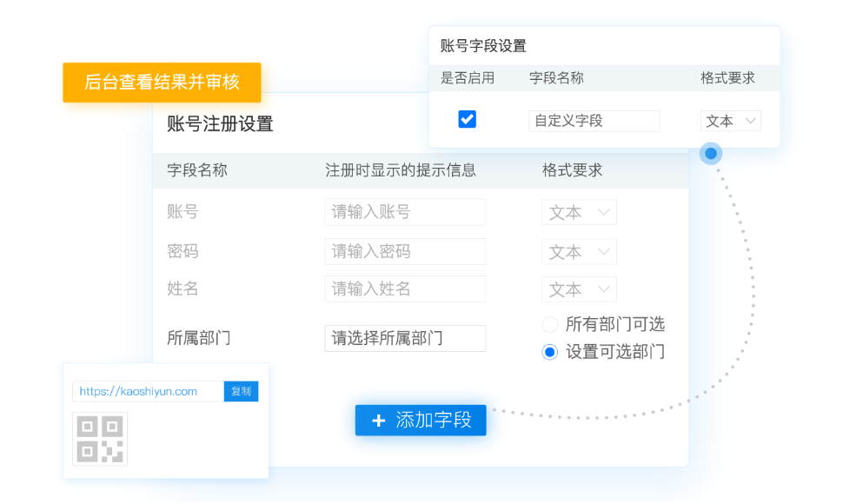Click the blue dot connector marker
843x504 pixels.
711,154
